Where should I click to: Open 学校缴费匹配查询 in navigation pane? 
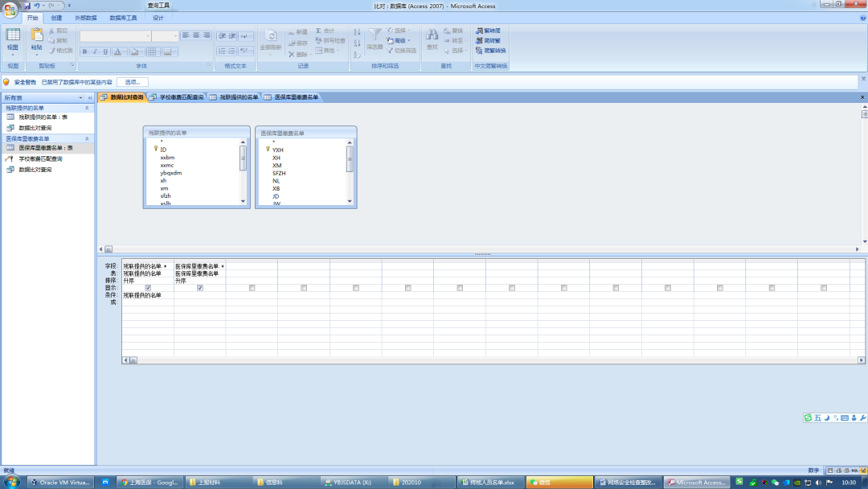pos(40,159)
